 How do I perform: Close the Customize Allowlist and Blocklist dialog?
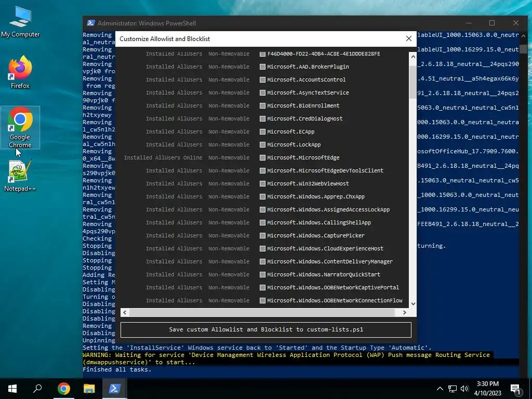409,38
